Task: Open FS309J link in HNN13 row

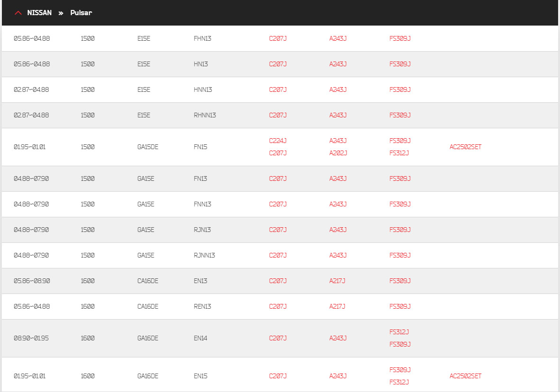Action: pos(400,89)
